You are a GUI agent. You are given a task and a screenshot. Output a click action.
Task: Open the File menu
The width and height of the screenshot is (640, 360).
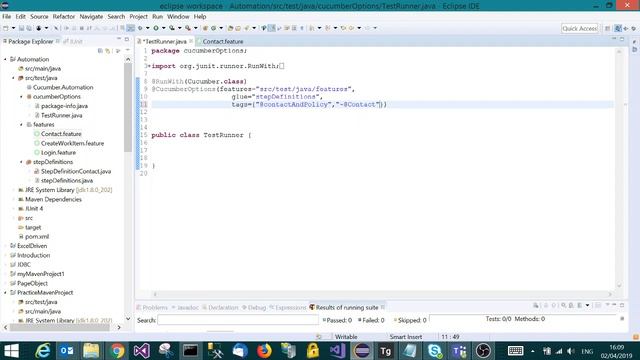point(7,17)
